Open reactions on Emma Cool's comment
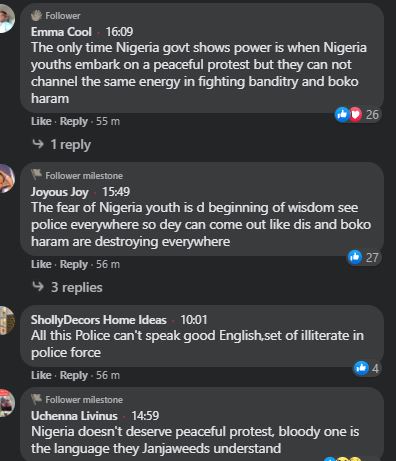 (x=357, y=115)
